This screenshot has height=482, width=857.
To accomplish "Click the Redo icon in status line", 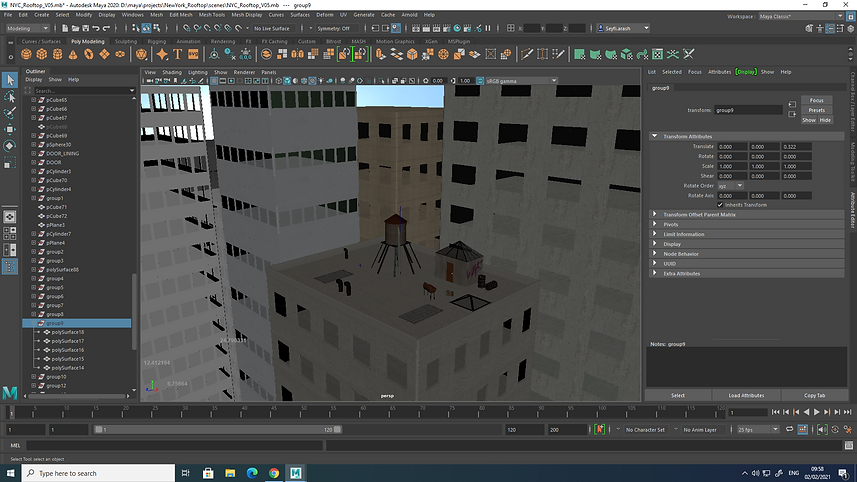I will click(x=107, y=28).
